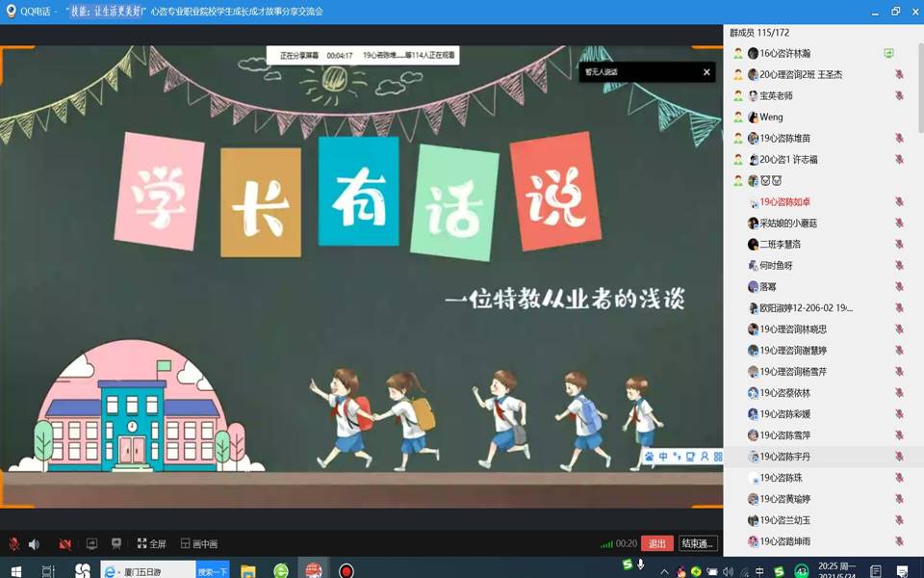Click screen-sharing icon next to 16心咨许林瀚

(889, 54)
